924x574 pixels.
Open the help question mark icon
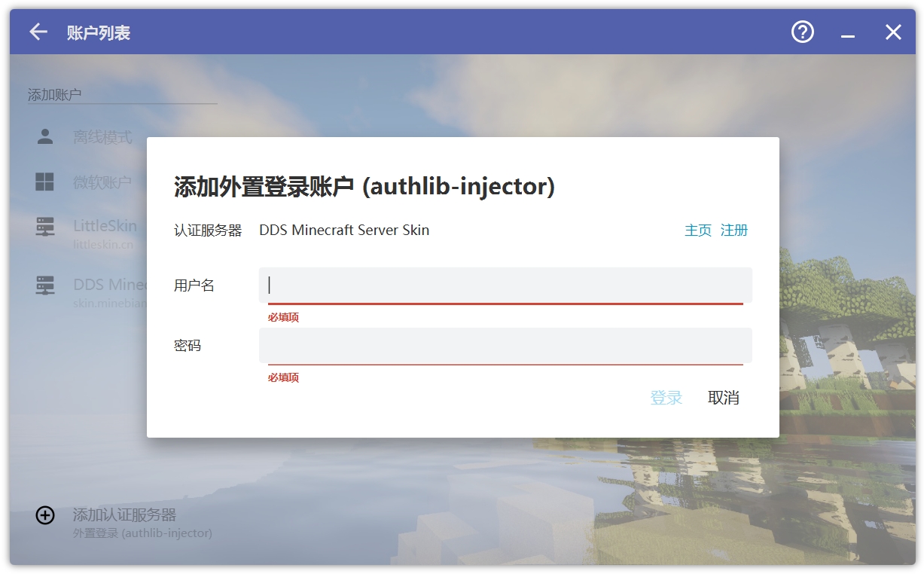[x=802, y=32]
